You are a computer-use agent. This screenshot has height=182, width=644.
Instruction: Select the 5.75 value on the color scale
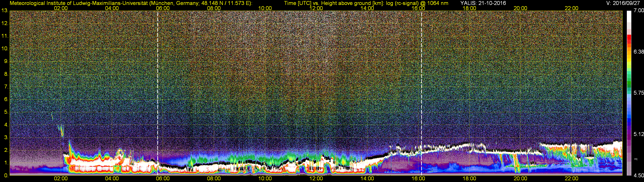(639, 93)
